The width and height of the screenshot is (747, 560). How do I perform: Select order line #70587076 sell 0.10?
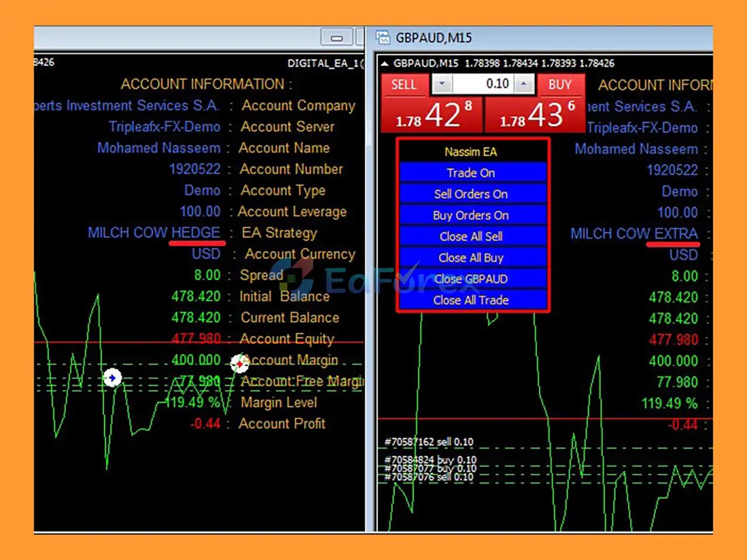point(429,478)
